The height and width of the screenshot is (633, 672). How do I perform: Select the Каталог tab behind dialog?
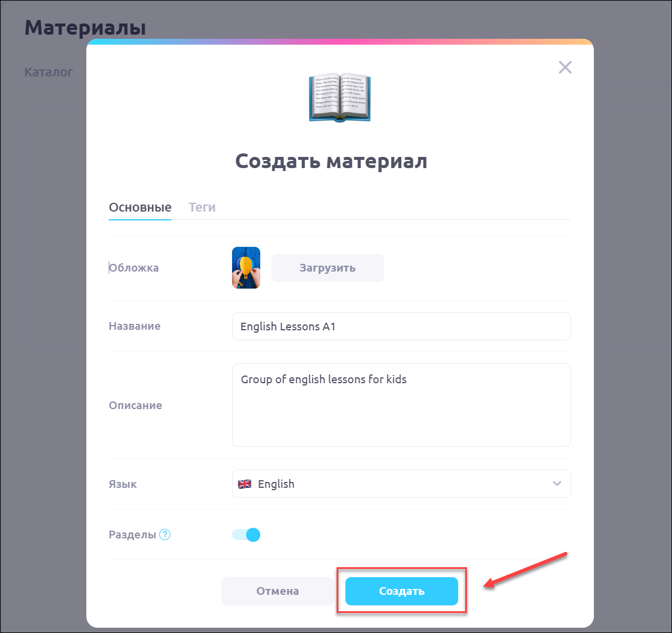point(48,72)
